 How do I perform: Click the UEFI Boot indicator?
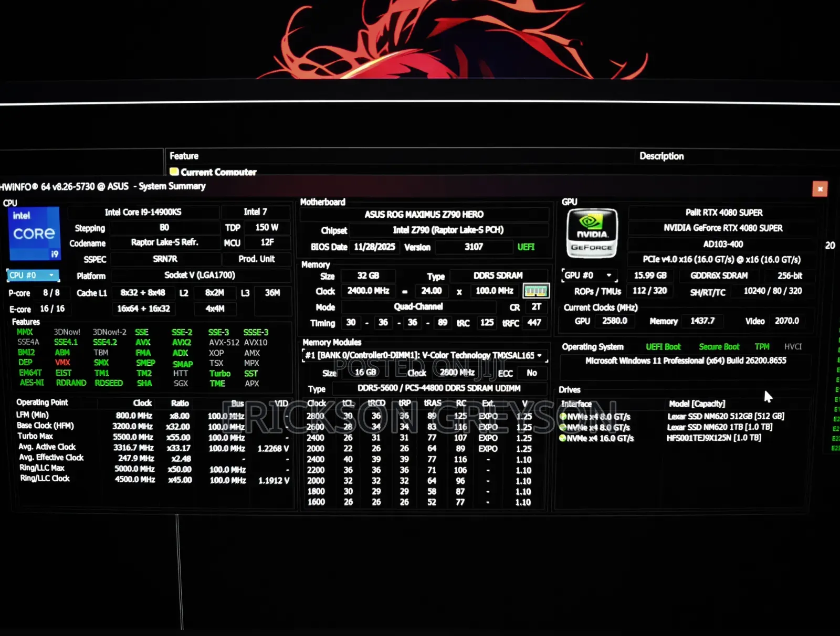tap(663, 347)
